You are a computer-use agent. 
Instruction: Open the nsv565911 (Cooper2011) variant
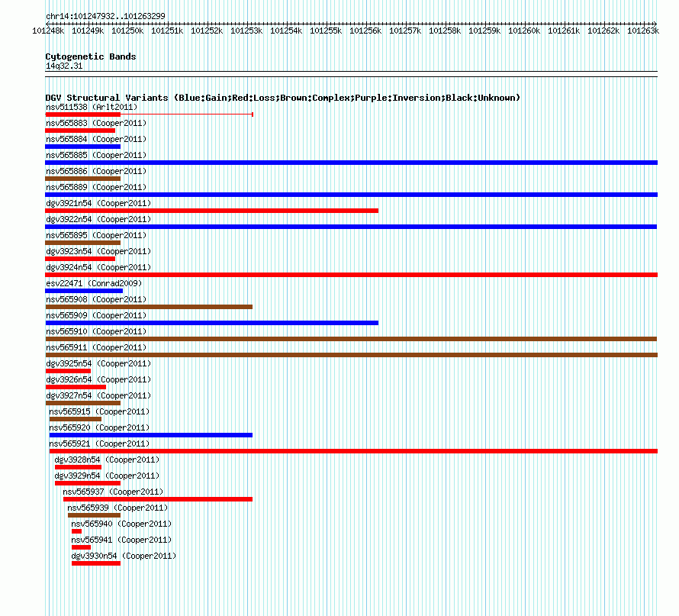[96, 347]
